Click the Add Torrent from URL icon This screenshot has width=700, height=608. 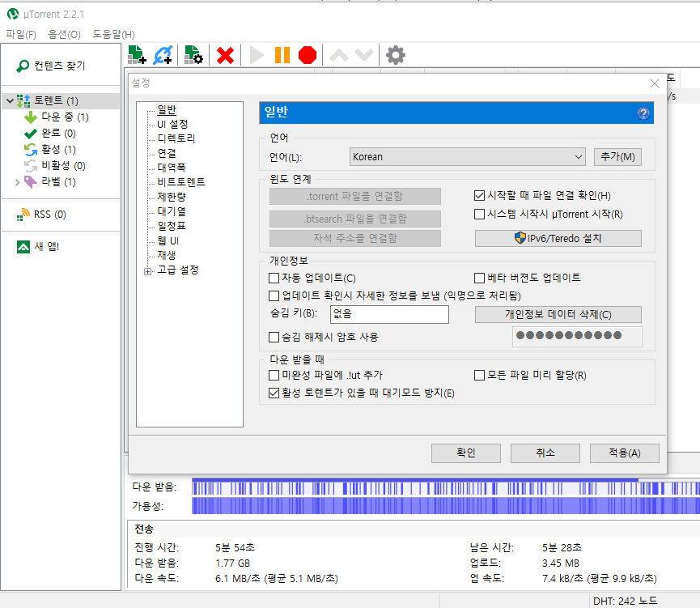pos(163,55)
